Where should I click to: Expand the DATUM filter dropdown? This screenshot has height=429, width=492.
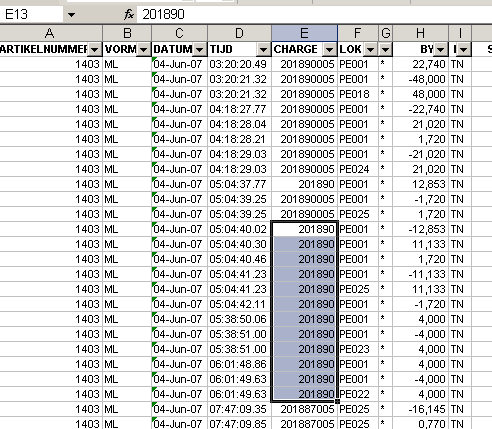coord(199,50)
